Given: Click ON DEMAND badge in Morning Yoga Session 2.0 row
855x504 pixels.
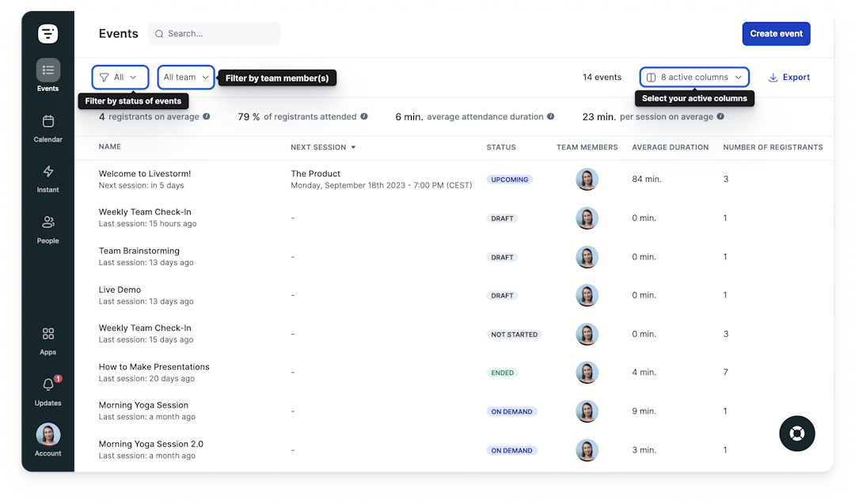Looking at the screenshot, I should [x=511, y=451].
